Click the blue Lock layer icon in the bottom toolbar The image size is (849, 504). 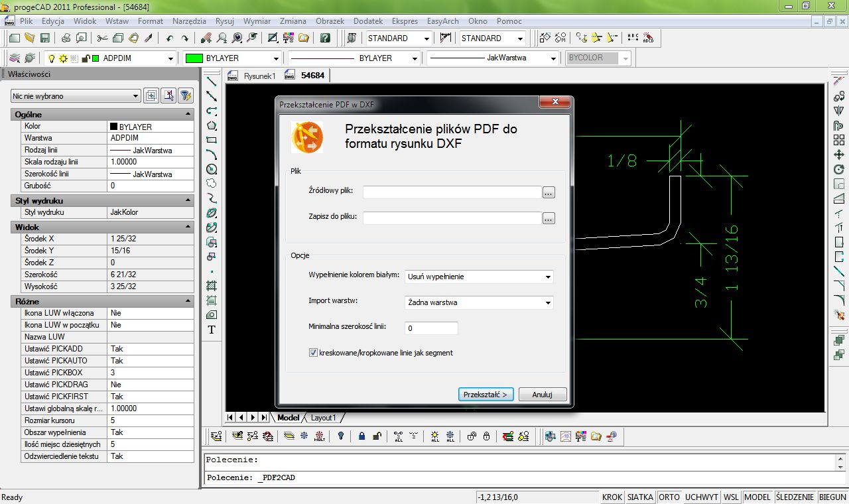tap(362, 436)
